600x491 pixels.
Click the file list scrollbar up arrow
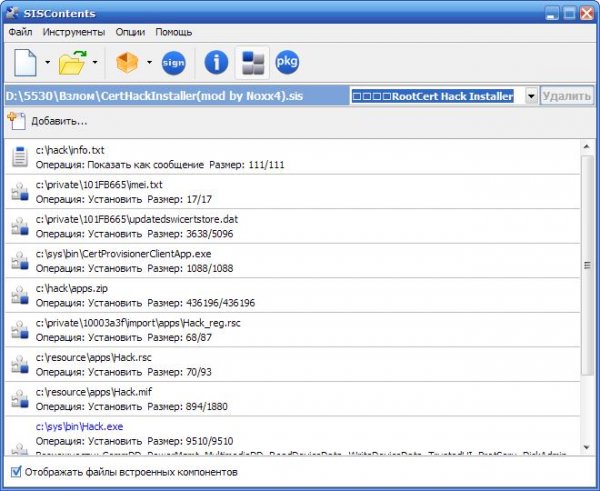[x=586, y=147]
